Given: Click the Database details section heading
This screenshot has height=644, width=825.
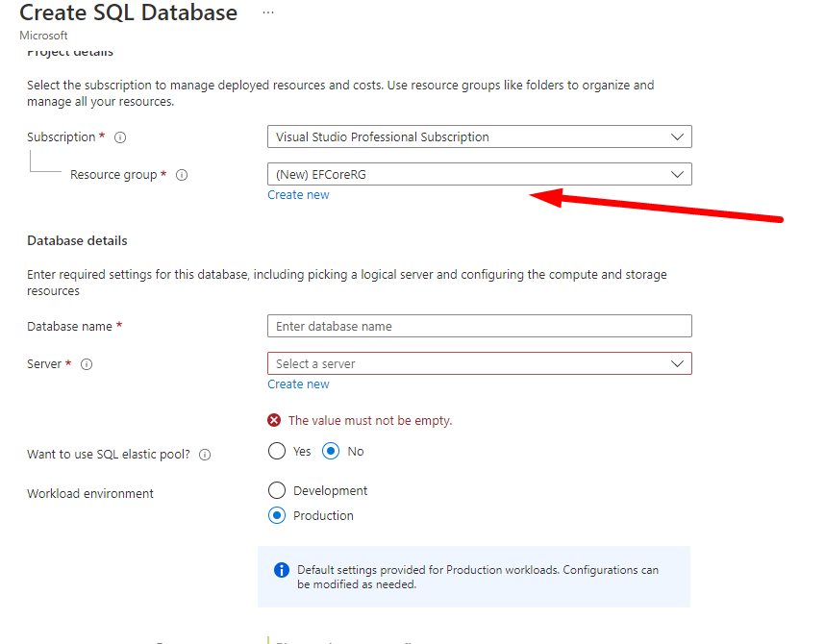Looking at the screenshot, I should tap(77, 240).
